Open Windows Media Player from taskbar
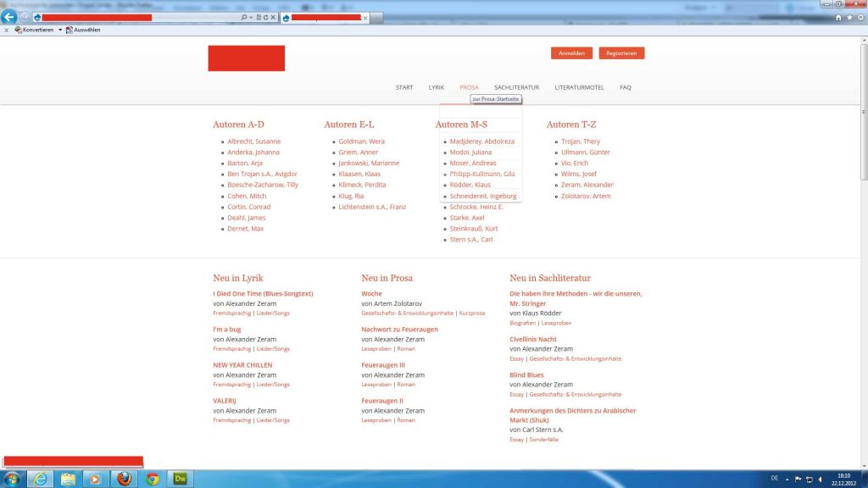The width and height of the screenshot is (868, 488). 96,479
